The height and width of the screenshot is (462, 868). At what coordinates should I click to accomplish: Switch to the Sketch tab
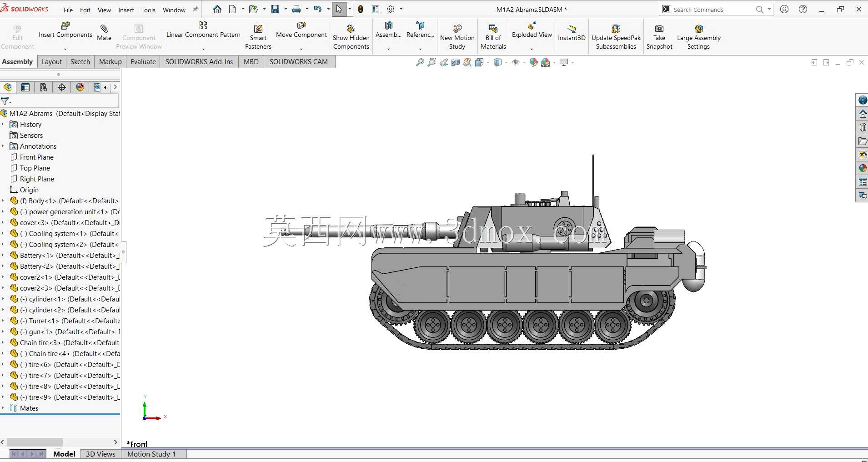coord(80,62)
